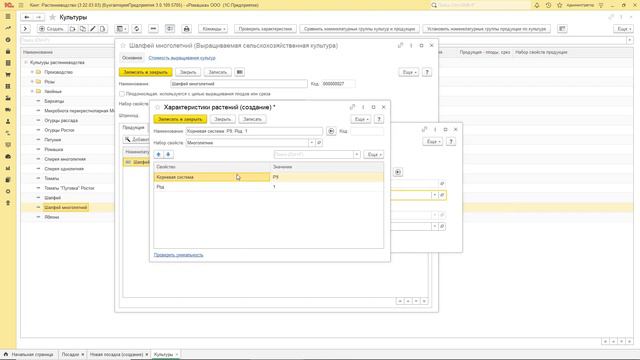The width and height of the screenshot is (640, 360).
Task: Move property row down with blue arrow
Action: tap(168, 154)
